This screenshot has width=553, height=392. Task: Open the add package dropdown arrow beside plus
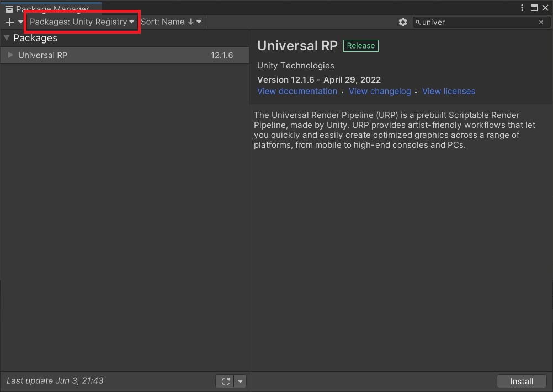click(x=20, y=22)
